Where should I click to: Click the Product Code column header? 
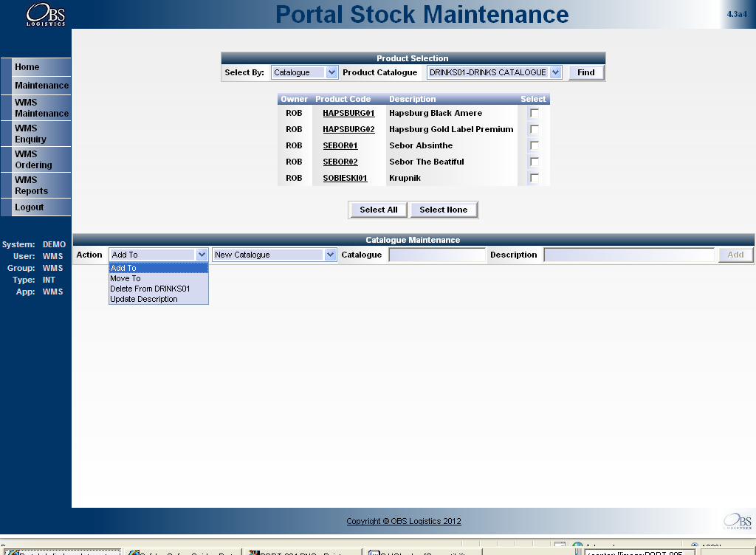[343, 99]
